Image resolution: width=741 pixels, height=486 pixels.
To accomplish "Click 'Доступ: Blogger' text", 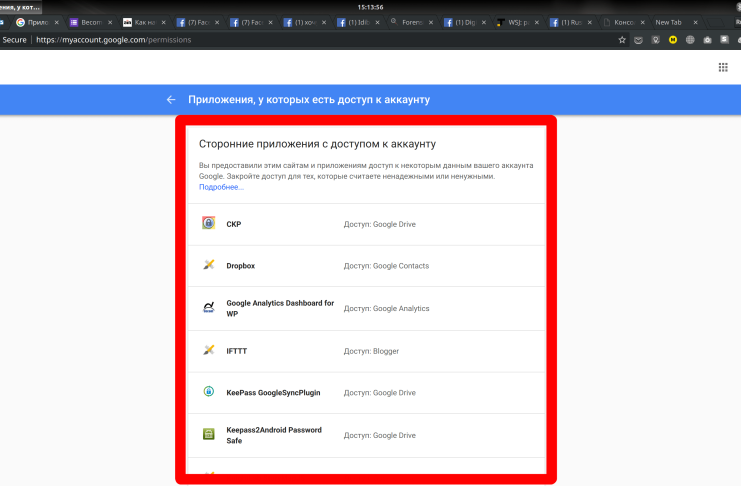I will pyautogui.click(x=371, y=351).
